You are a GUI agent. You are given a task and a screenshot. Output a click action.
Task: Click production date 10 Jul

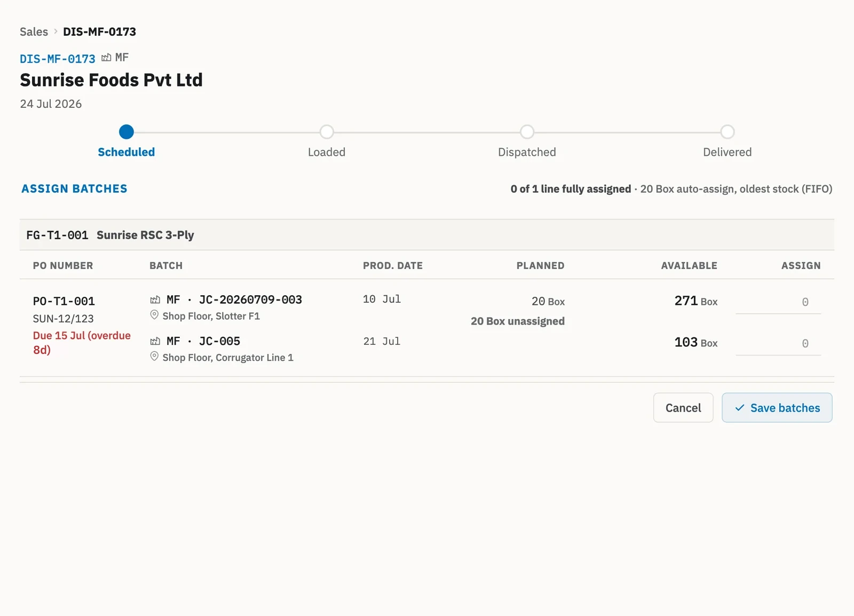click(x=382, y=299)
